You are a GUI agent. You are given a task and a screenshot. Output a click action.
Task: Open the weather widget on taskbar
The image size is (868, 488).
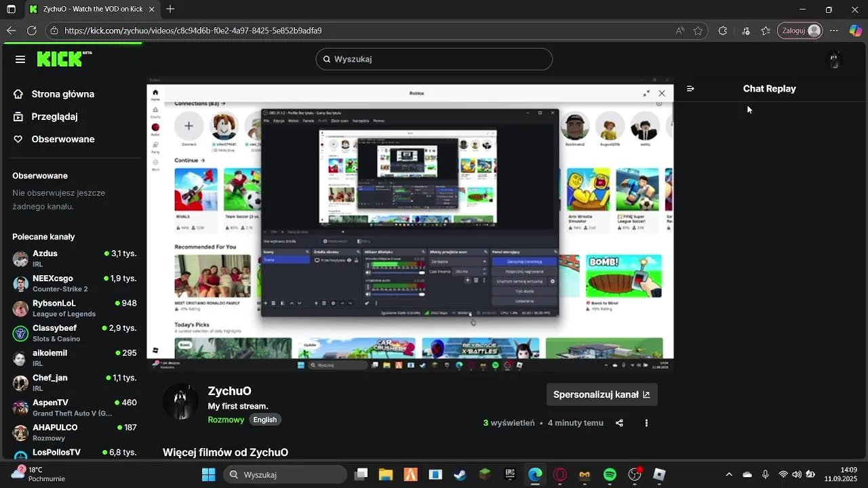[37, 474]
